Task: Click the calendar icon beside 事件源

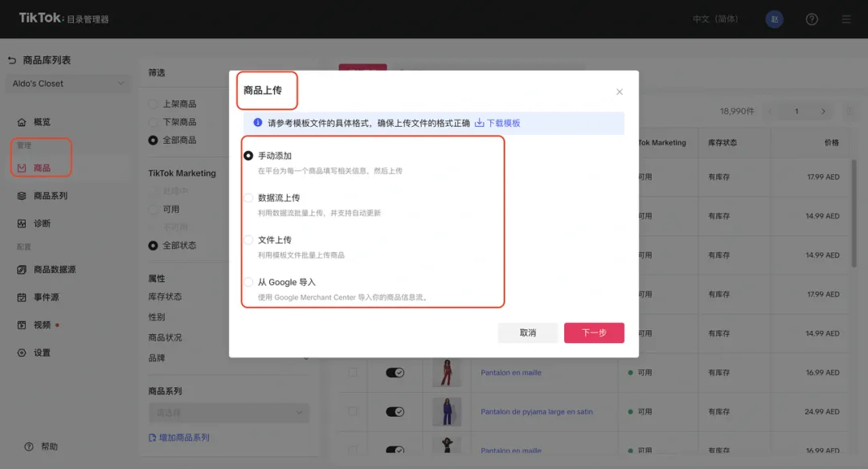Action: [x=22, y=297]
